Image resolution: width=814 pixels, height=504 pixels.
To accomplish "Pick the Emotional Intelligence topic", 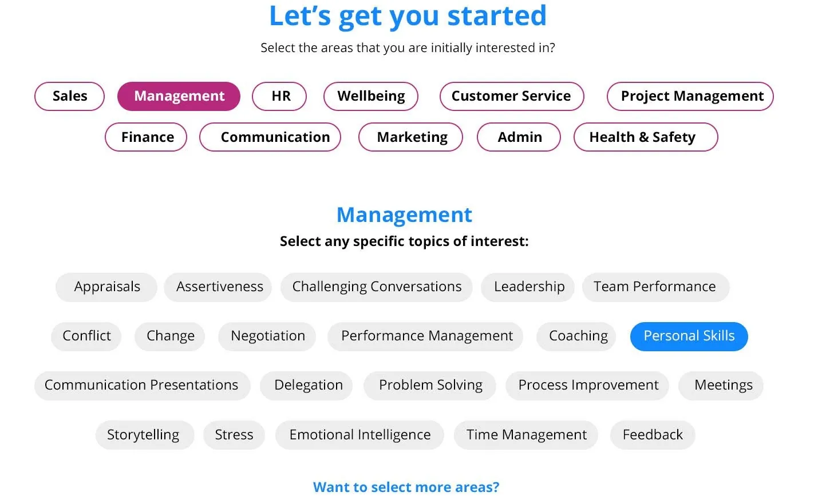I will pos(359,435).
